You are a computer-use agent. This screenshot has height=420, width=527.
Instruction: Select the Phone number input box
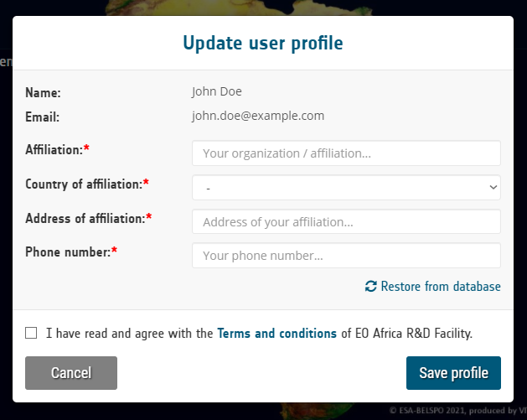click(x=346, y=256)
